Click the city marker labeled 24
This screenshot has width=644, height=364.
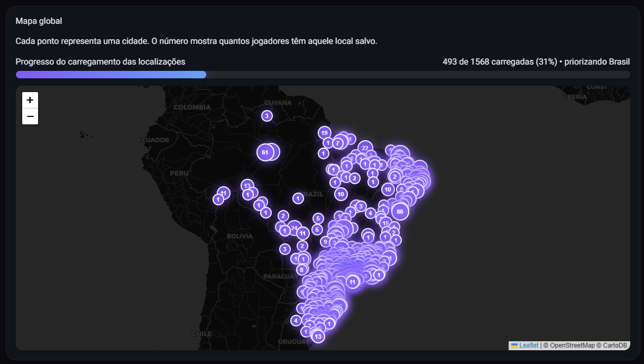click(294, 228)
